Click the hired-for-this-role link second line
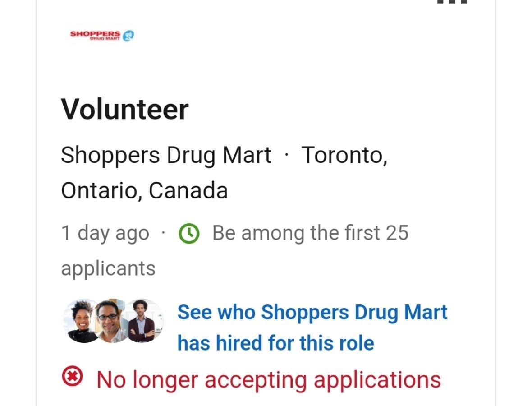Image resolution: width=532 pixels, height=406 pixels. (x=276, y=343)
